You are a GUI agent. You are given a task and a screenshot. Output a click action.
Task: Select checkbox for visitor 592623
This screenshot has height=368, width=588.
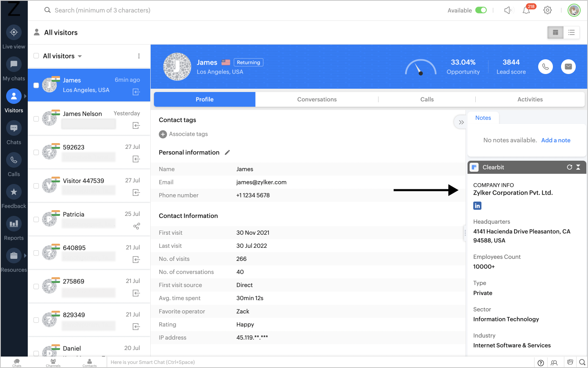pos(36,153)
